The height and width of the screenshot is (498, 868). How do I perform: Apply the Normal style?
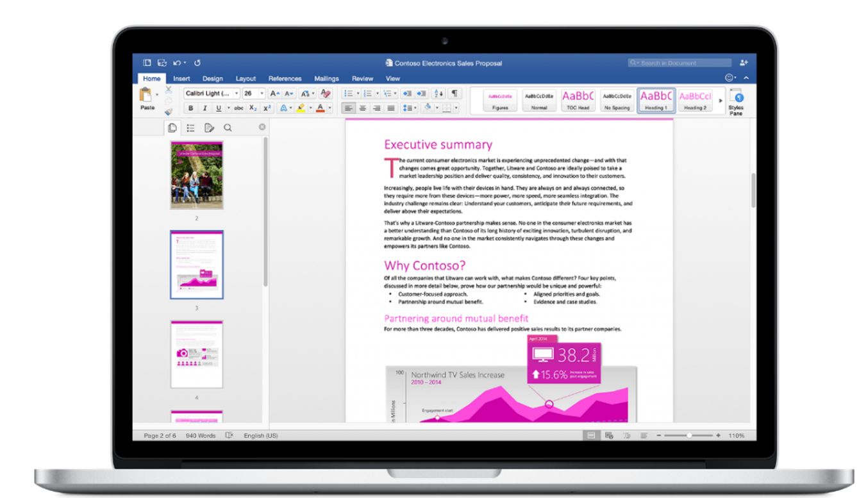(x=539, y=101)
